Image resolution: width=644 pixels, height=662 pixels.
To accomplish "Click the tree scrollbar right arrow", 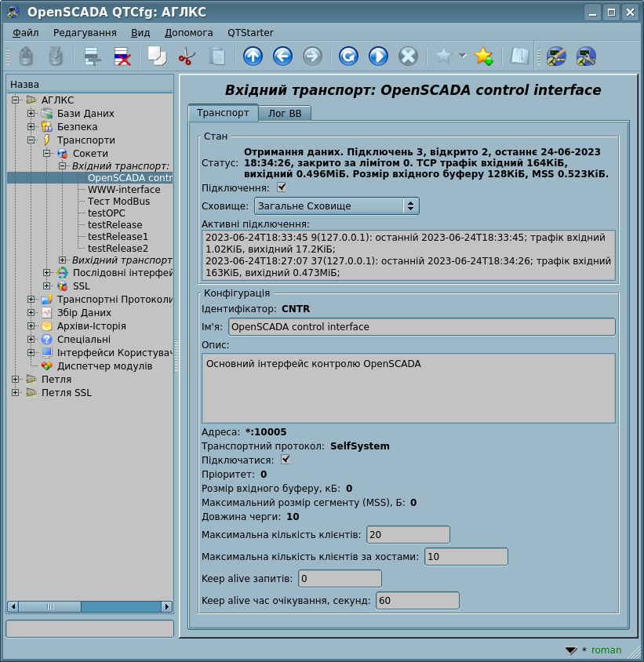I will point(167,606).
